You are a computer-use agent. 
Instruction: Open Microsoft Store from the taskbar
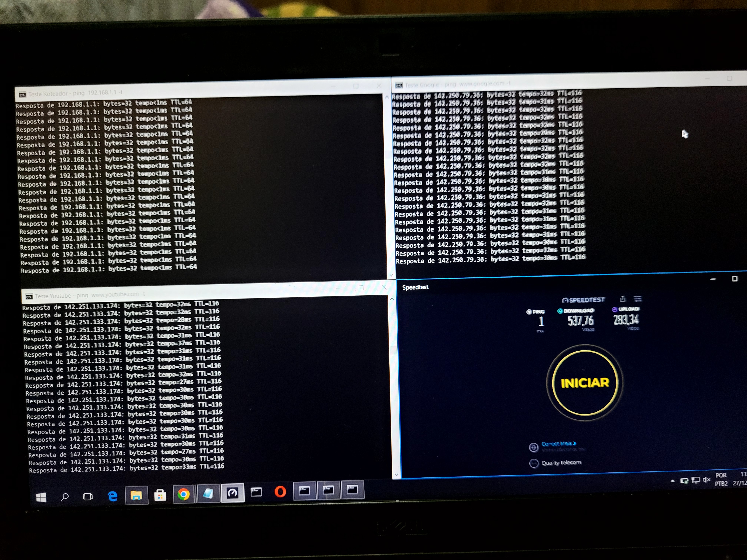click(160, 495)
